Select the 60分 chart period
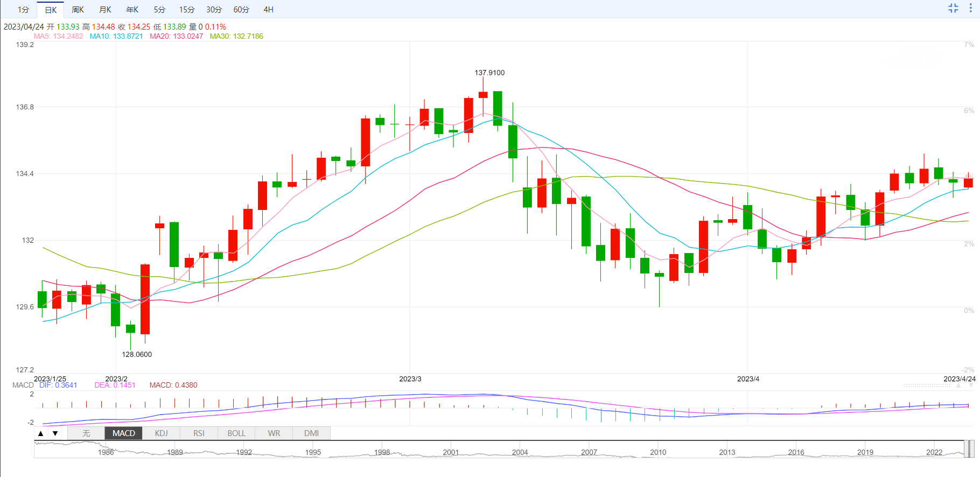 (241, 10)
